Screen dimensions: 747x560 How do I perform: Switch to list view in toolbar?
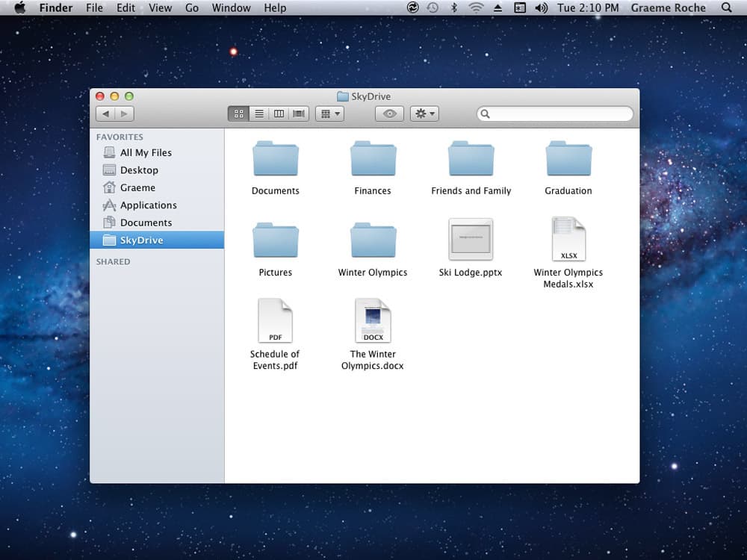tap(259, 113)
